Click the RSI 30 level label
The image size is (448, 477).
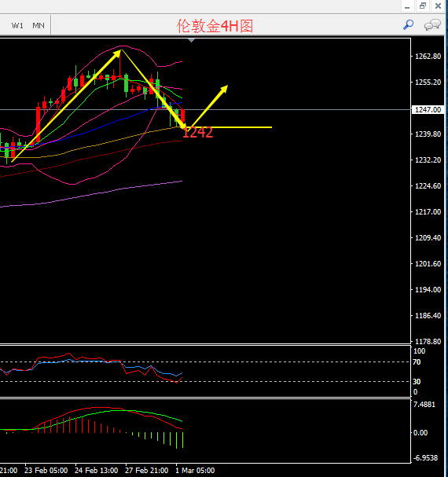[x=417, y=381]
